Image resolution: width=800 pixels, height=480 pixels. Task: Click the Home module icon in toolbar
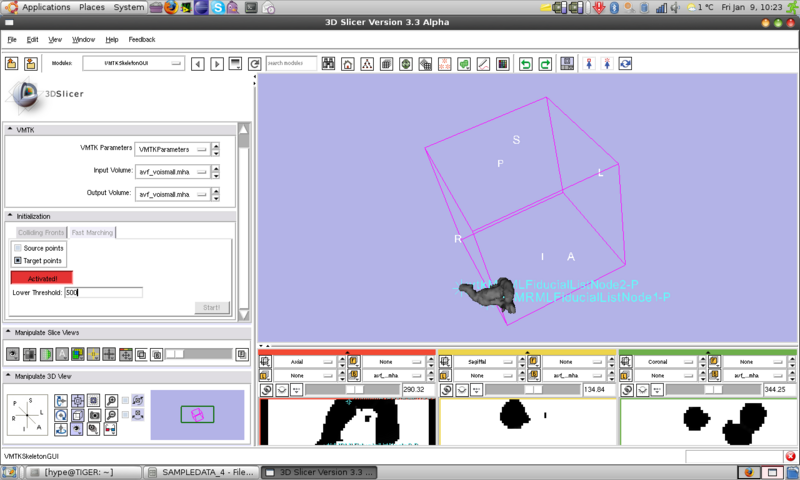[348, 64]
